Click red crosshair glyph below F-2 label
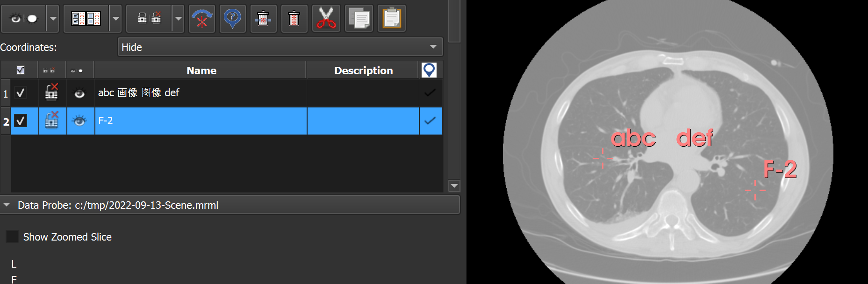Screen dimensions: 868x284 (x=755, y=190)
